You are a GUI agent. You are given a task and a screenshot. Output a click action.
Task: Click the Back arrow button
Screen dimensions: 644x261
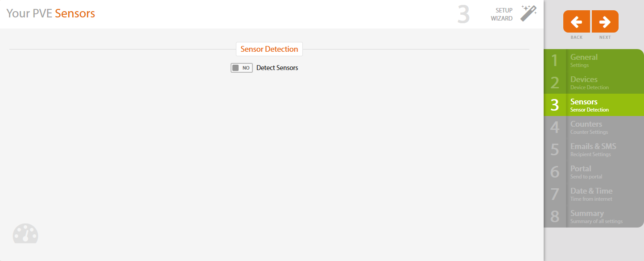click(577, 21)
